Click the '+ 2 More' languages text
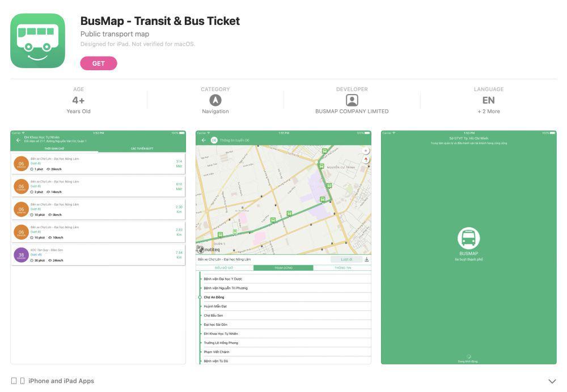567x392 pixels. coord(489,111)
